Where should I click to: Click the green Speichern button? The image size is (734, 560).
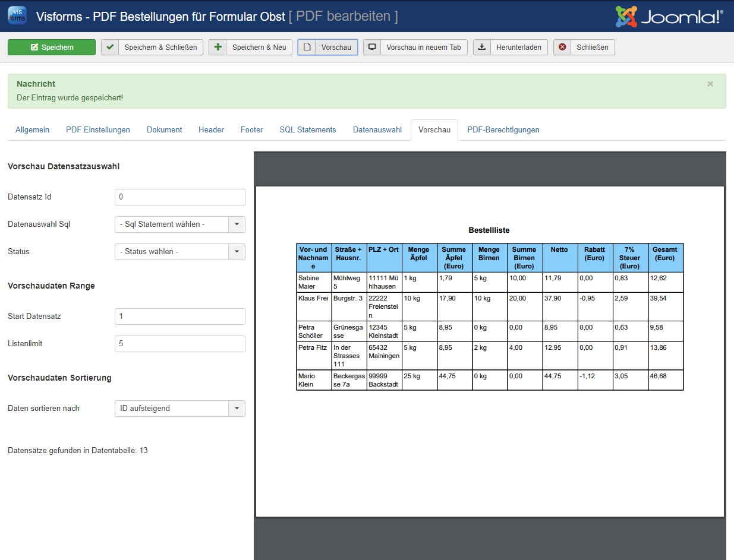pyautogui.click(x=52, y=48)
